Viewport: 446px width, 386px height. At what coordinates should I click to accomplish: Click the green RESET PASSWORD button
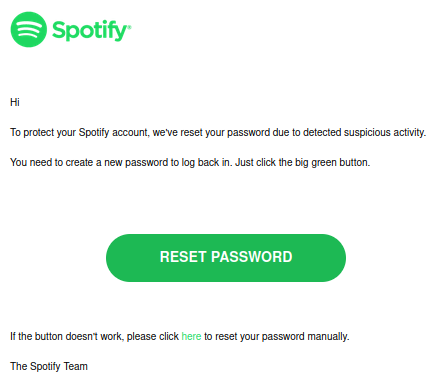pos(226,258)
